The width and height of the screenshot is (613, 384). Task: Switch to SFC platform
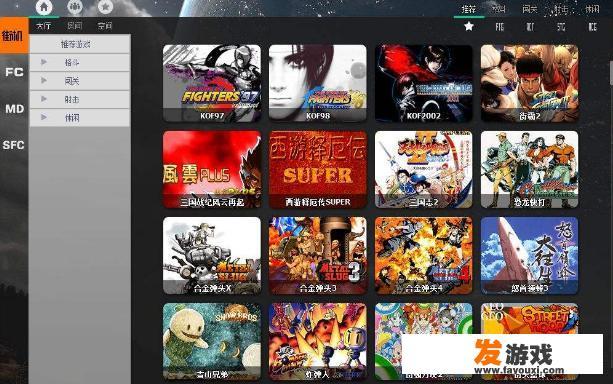(14, 145)
